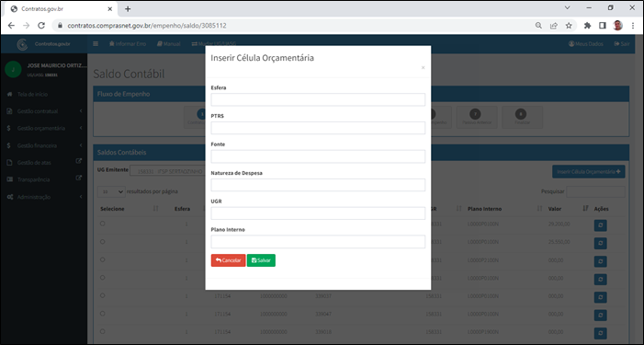Click the Contratos.gov.br logo
Image resolution: width=644 pixels, height=345 pixels.
click(43, 44)
